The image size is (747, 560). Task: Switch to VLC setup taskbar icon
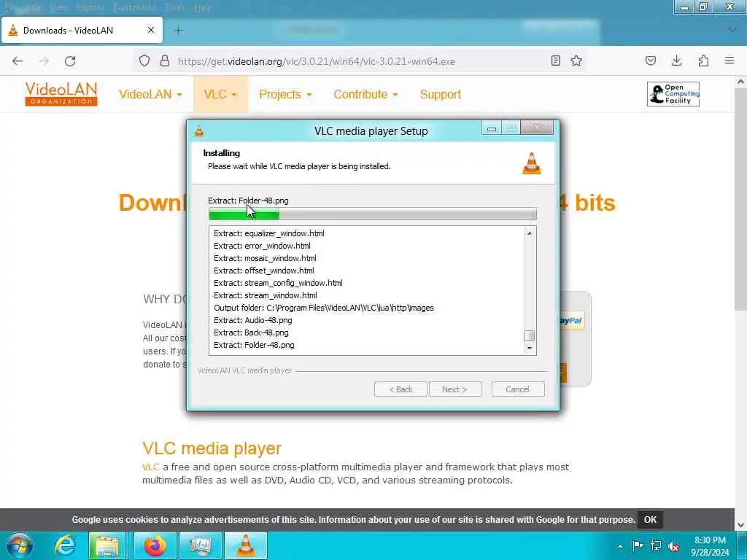click(x=246, y=545)
